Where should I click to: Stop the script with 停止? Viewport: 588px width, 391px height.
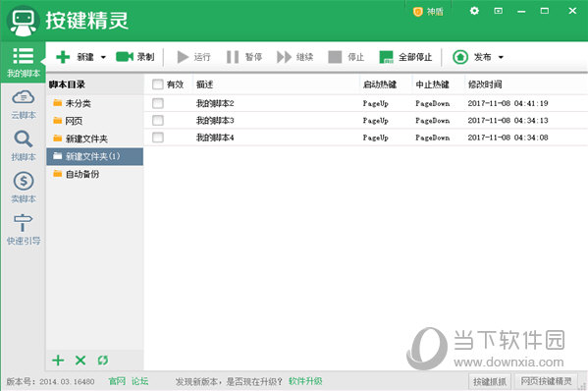click(347, 57)
